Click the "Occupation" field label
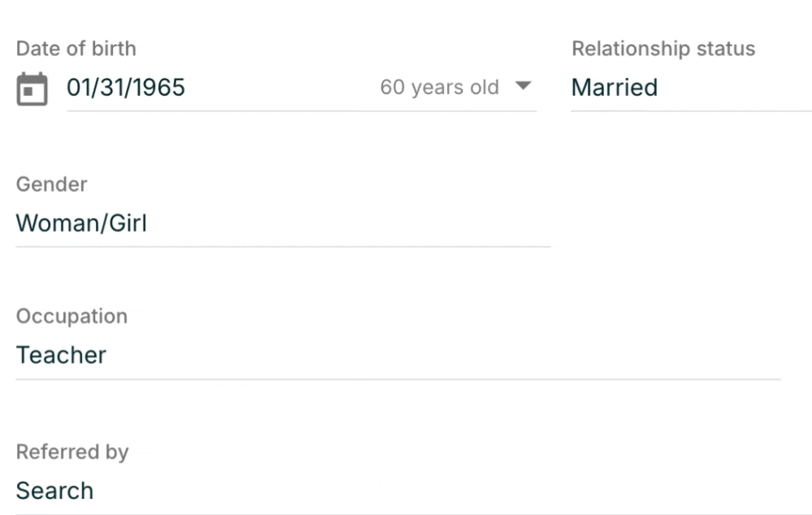812x515 pixels. pos(71,316)
